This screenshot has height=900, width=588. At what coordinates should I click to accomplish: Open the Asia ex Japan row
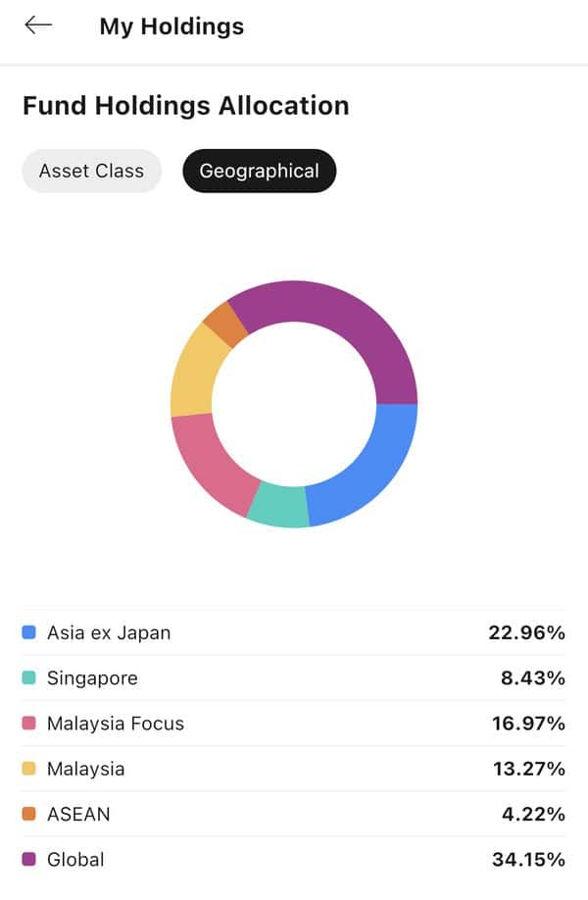(294, 632)
